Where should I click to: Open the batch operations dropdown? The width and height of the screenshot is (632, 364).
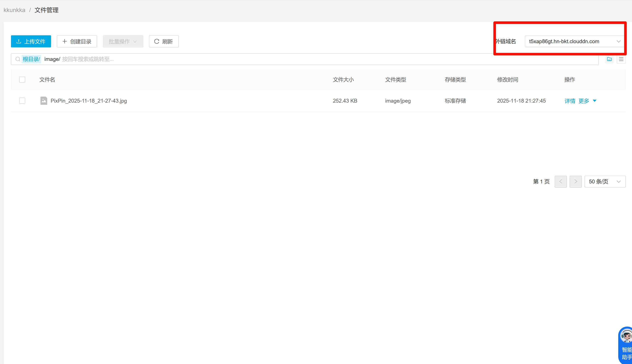(123, 41)
